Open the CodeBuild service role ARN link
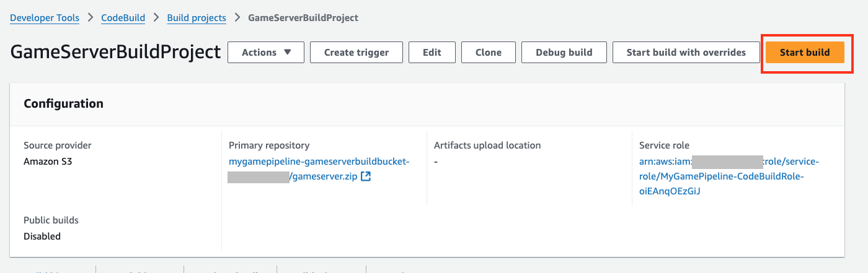The height and width of the screenshot is (273, 868). pos(729,176)
